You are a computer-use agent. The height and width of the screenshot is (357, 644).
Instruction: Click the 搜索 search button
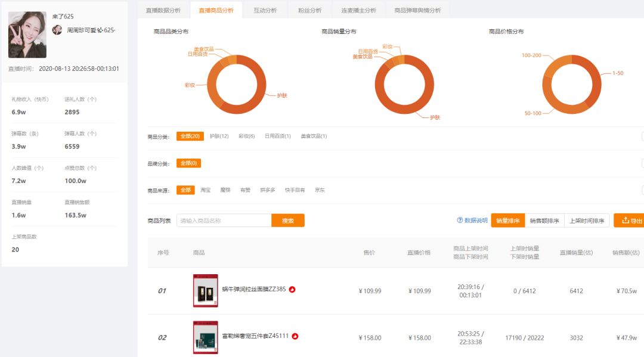pyautogui.click(x=288, y=220)
